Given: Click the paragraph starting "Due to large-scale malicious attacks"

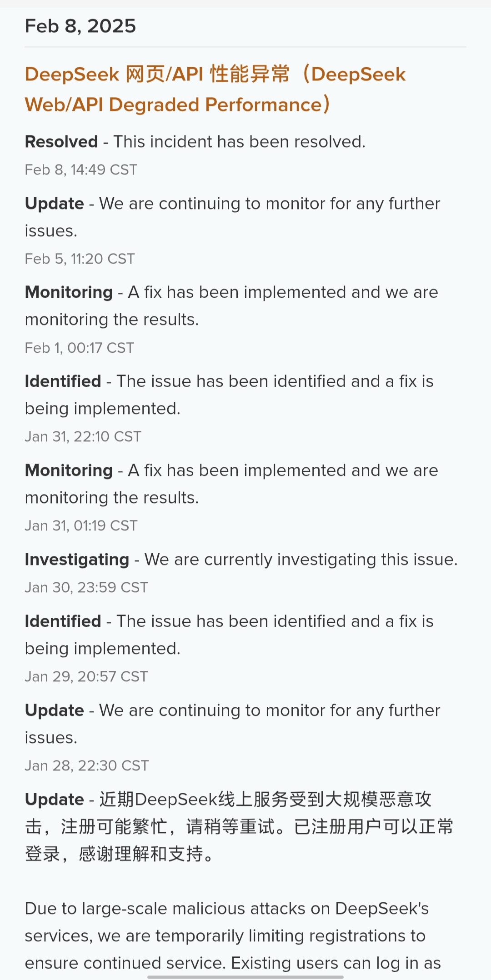Looking at the screenshot, I should 227,936.
